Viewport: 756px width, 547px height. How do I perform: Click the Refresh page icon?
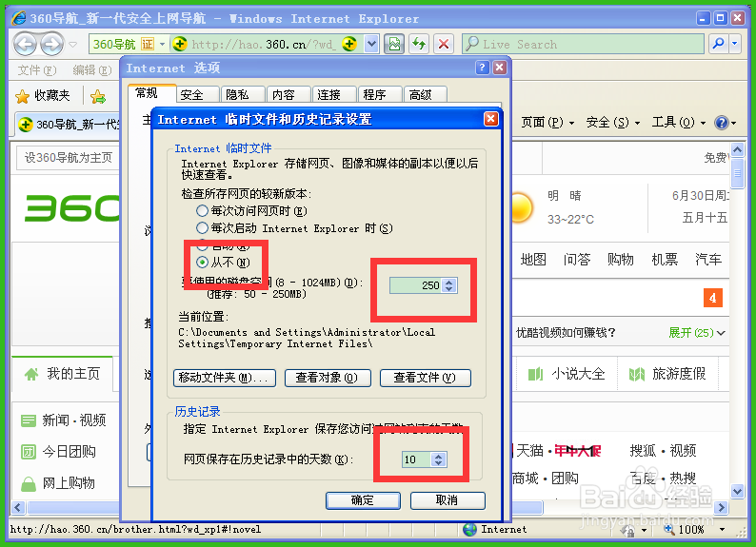(419, 45)
